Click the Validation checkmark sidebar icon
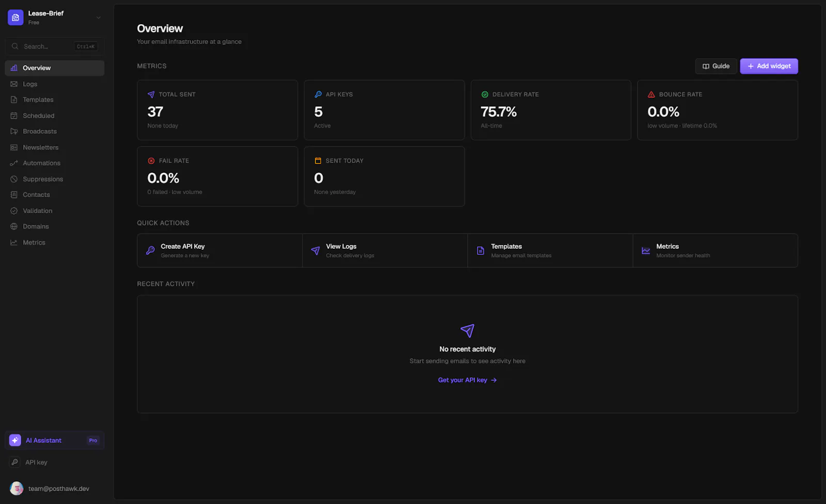 coord(14,211)
